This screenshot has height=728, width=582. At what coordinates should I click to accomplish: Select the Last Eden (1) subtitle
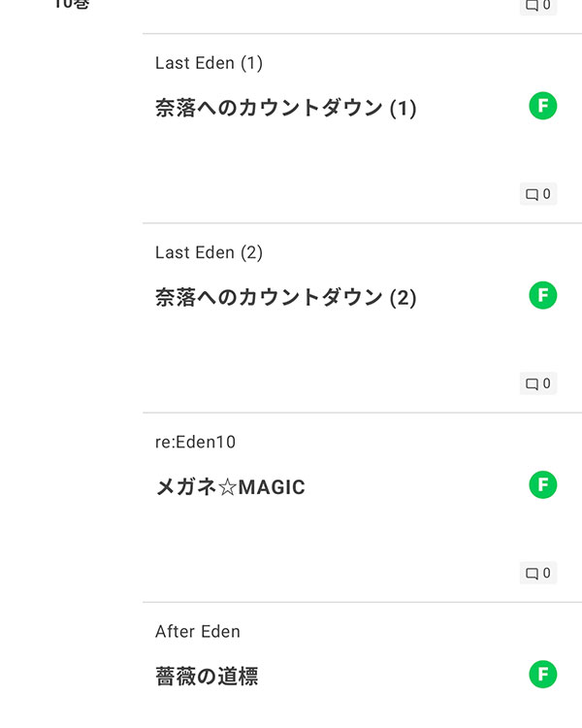(x=209, y=63)
